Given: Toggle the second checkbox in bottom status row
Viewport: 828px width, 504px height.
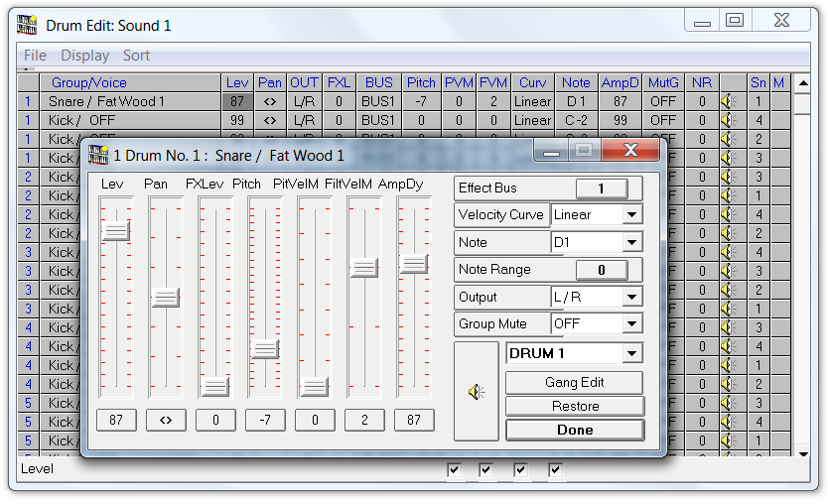Looking at the screenshot, I should [x=486, y=470].
